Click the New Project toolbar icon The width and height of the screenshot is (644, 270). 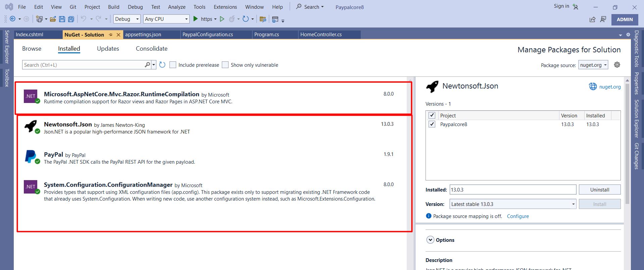click(x=39, y=19)
